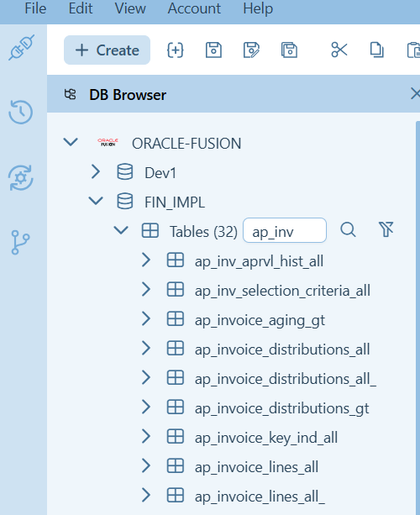Expand the ap_invoice_lines_all_ table
420x515 pixels.
[x=146, y=496]
